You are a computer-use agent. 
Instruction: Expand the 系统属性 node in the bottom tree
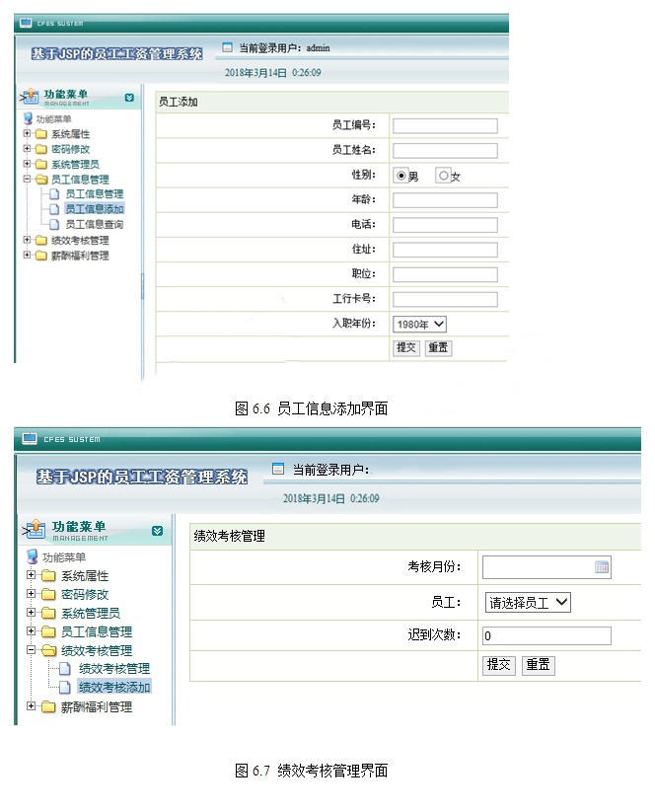[31, 575]
